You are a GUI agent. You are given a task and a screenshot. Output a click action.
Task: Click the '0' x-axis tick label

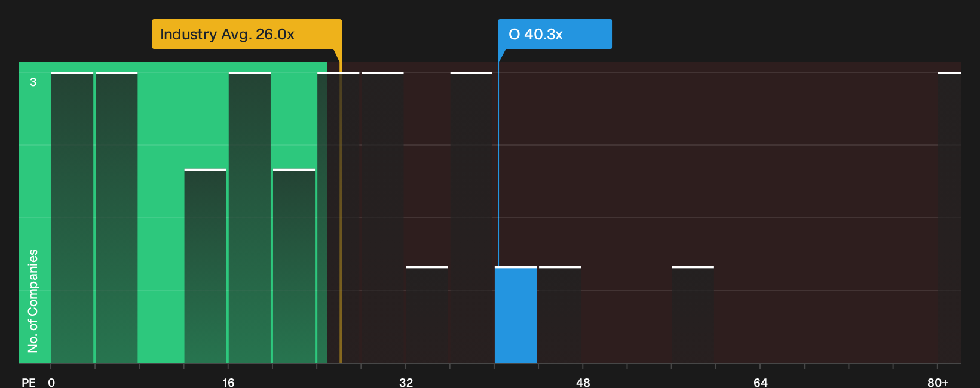pyautogui.click(x=51, y=382)
